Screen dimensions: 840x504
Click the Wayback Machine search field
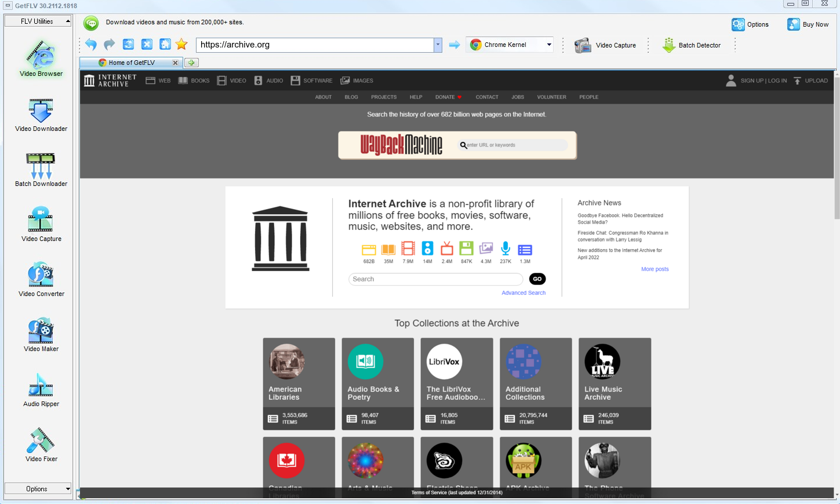[512, 145]
